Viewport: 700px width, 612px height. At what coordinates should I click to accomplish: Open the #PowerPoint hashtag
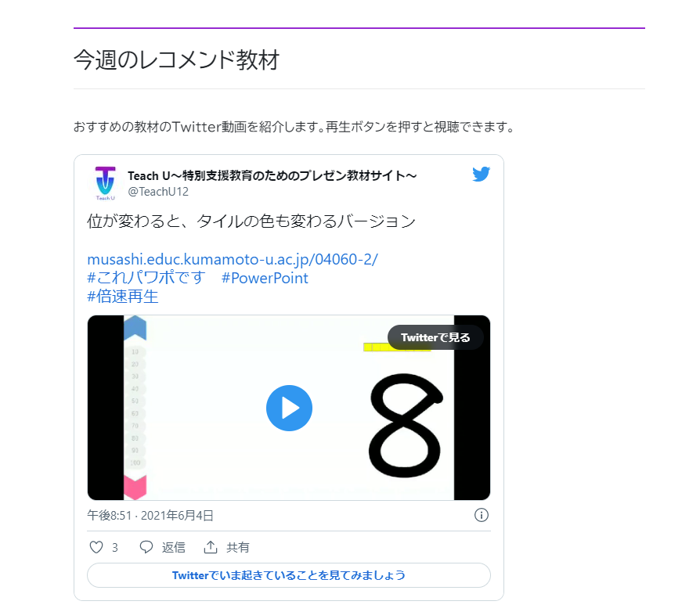pos(265,278)
